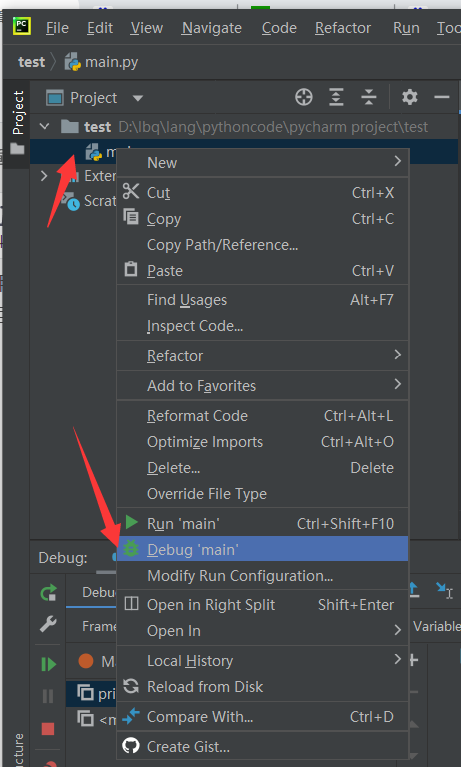Select Reformat Code
The height and width of the screenshot is (767, 461).
click(262, 416)
